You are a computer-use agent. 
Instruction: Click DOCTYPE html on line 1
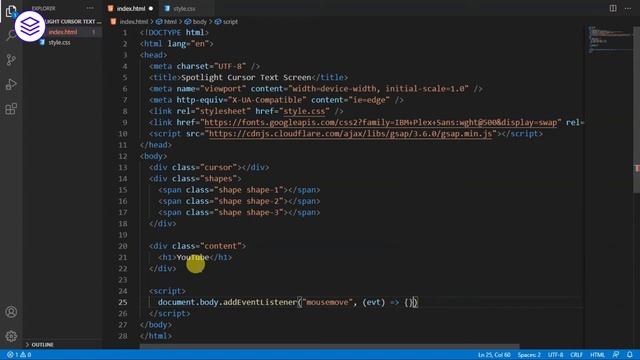pos(174,33)
